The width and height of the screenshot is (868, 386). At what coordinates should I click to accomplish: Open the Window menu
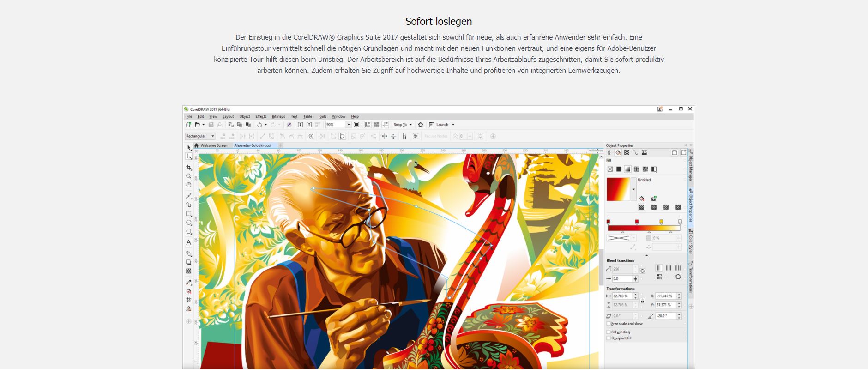(338, 116)
